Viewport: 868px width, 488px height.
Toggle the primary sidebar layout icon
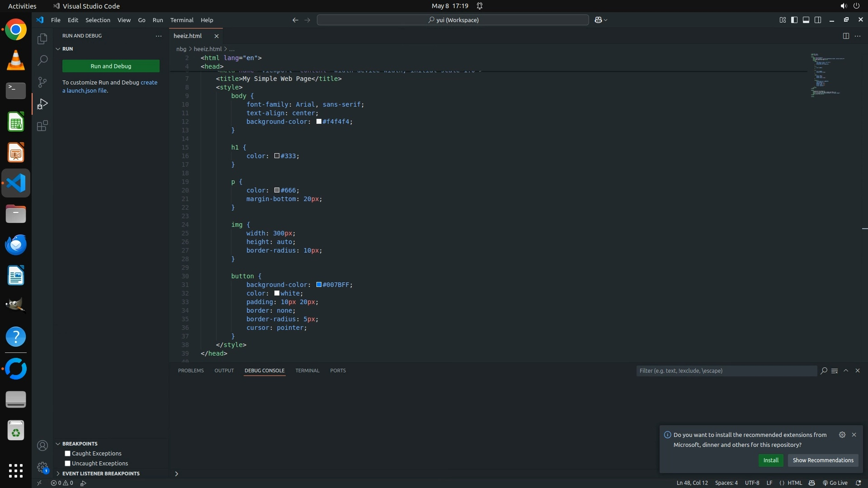click(x=794, y=20)
